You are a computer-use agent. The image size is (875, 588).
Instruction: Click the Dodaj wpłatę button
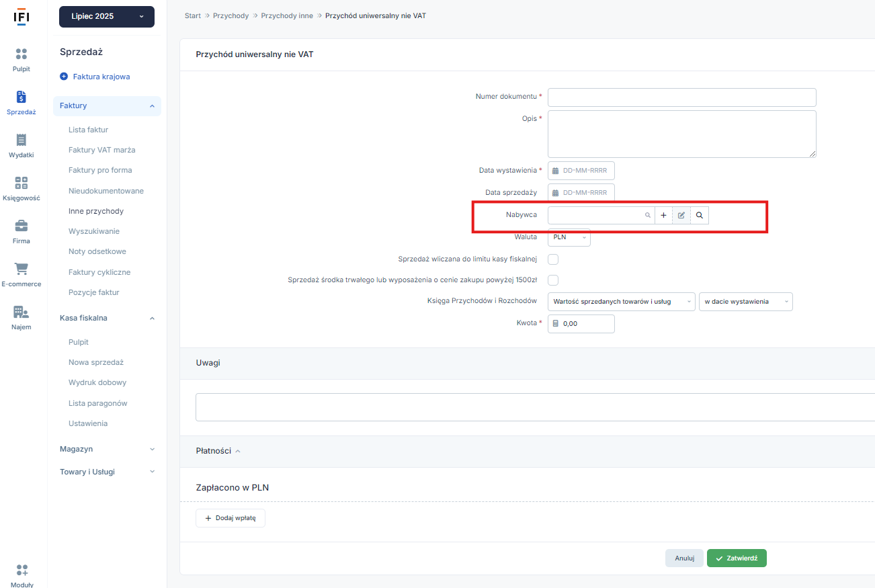(231, 518)
